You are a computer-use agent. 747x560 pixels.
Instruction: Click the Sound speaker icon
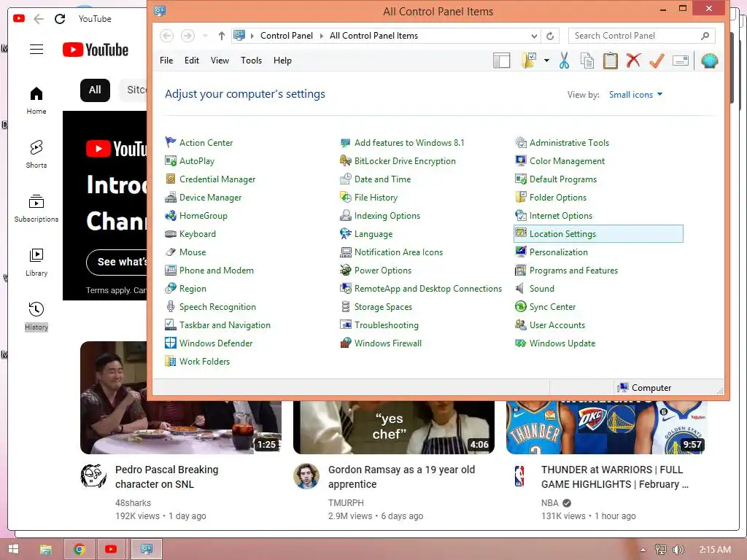click(520, 289)
